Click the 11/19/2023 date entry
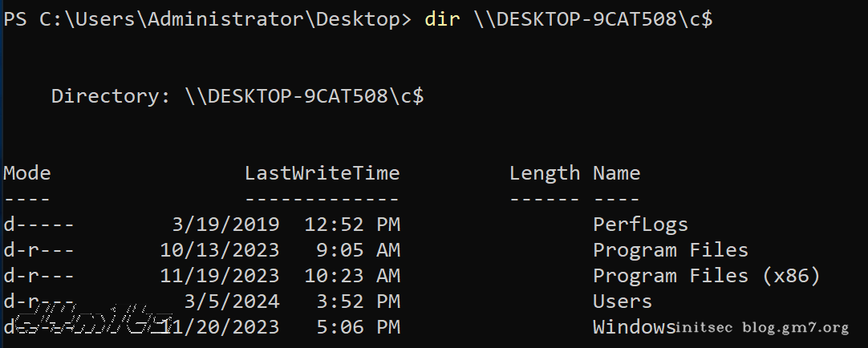This screenshot has width=868, height=348. pyautogui.click(x=220, y=276)
